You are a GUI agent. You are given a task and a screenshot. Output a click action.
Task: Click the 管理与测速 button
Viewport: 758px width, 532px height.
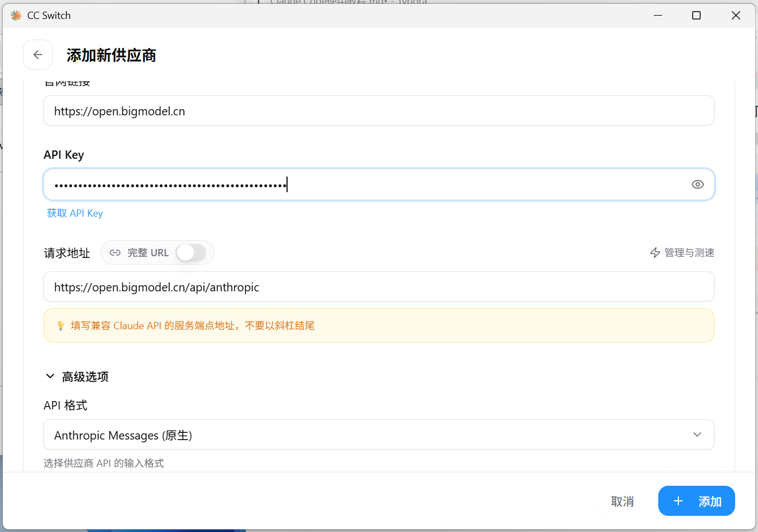[682, 253]
